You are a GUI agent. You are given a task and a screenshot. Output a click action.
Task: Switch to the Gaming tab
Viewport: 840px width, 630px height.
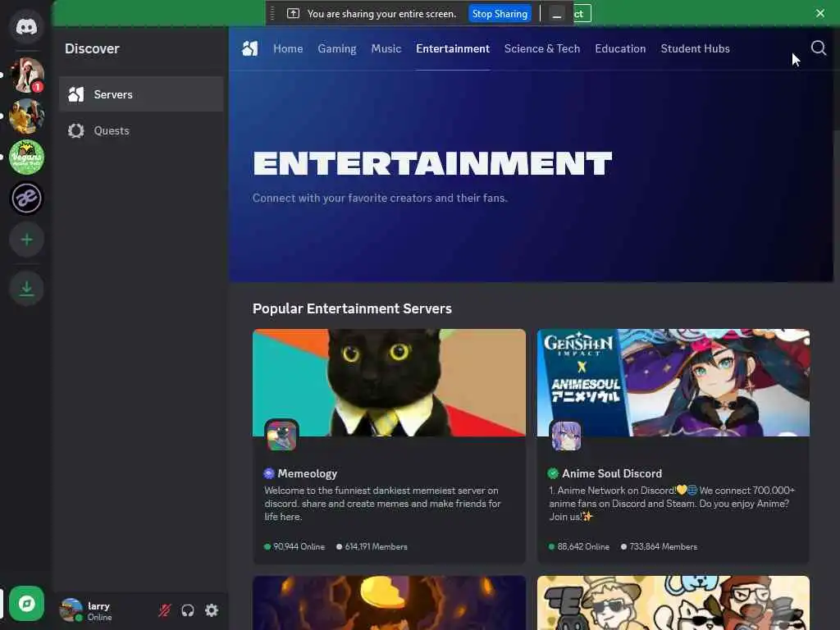click(x=337, y=48)
